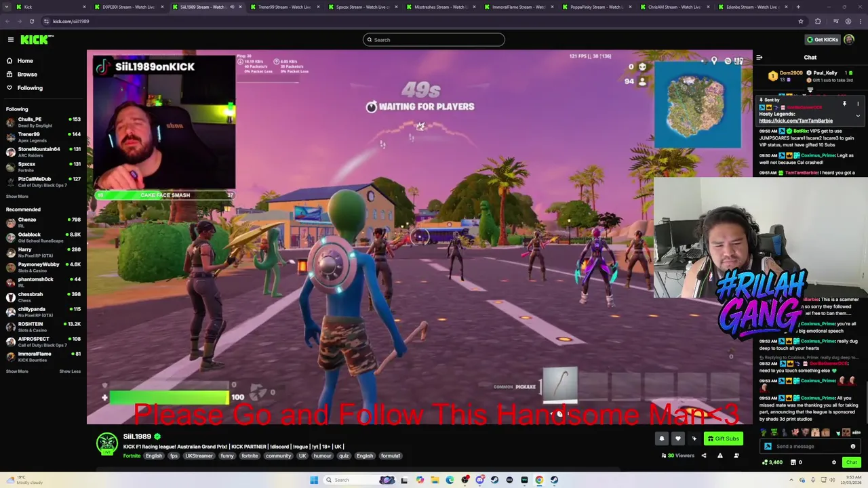Switch to Trener99 Stream tab

[283, 7]
